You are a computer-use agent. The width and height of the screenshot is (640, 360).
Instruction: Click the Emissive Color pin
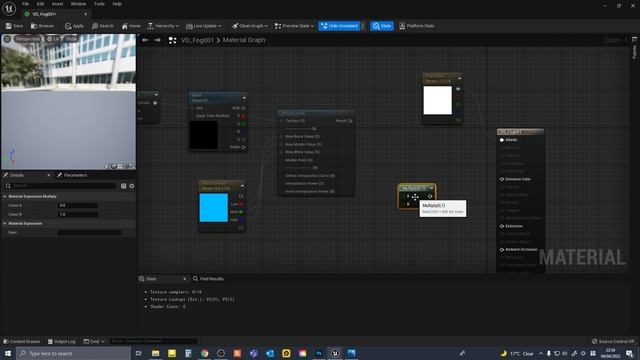pos(502,179)
